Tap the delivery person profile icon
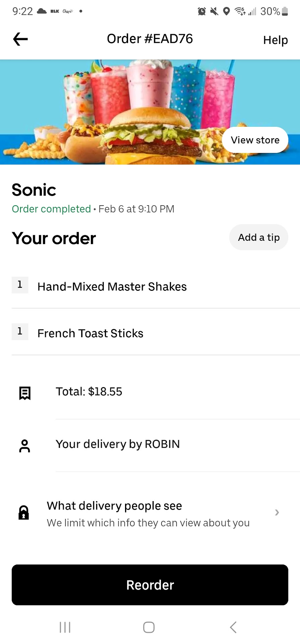This screenshot has height=644, width=300. 24,446
